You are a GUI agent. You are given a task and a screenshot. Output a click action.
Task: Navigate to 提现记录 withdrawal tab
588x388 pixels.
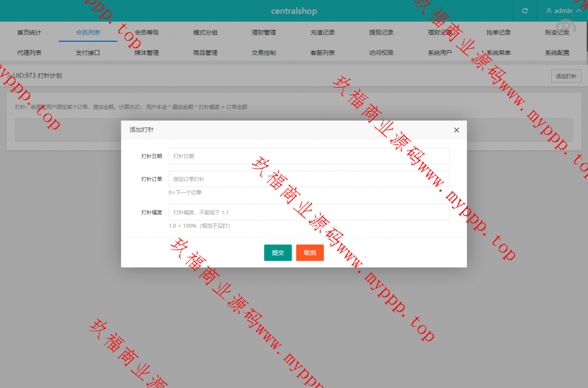coord(381,33)
